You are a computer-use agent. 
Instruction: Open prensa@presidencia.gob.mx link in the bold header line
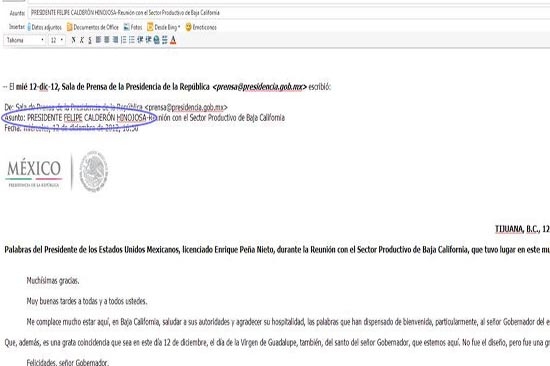point(259,87)
